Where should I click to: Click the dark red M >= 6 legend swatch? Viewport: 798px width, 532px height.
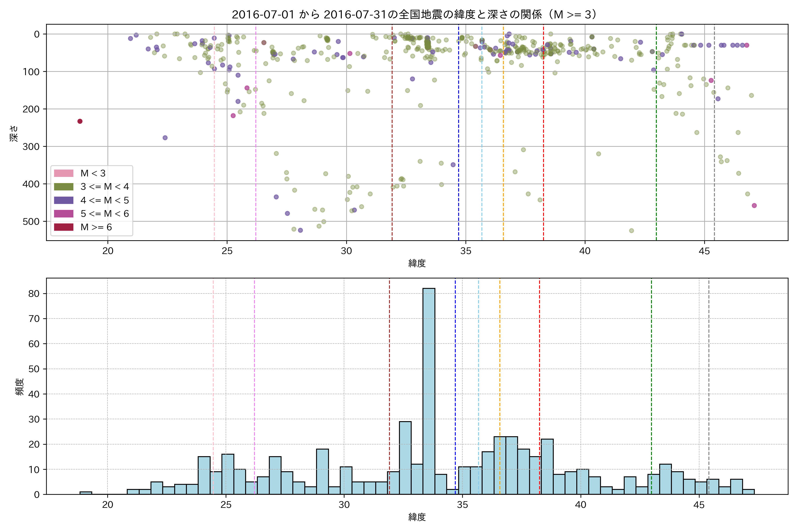coord(63,227)
